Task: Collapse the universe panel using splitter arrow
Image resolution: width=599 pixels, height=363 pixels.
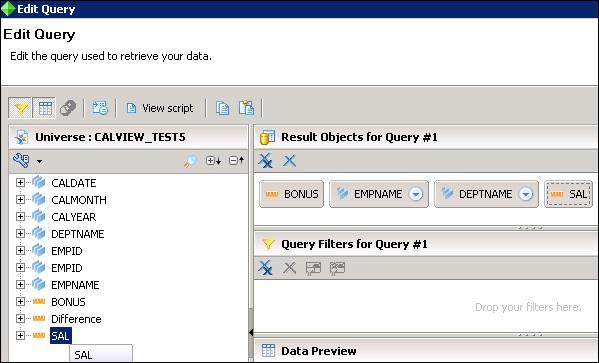Action: [251, 332]
